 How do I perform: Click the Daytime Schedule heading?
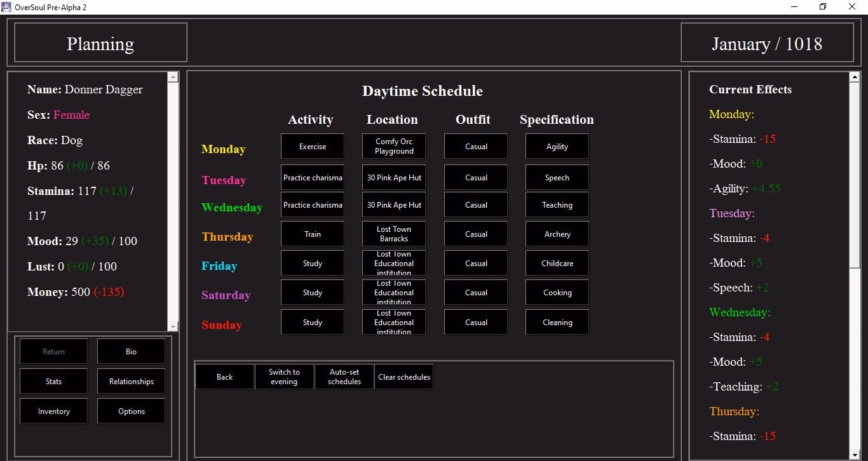tap(423, 91)
